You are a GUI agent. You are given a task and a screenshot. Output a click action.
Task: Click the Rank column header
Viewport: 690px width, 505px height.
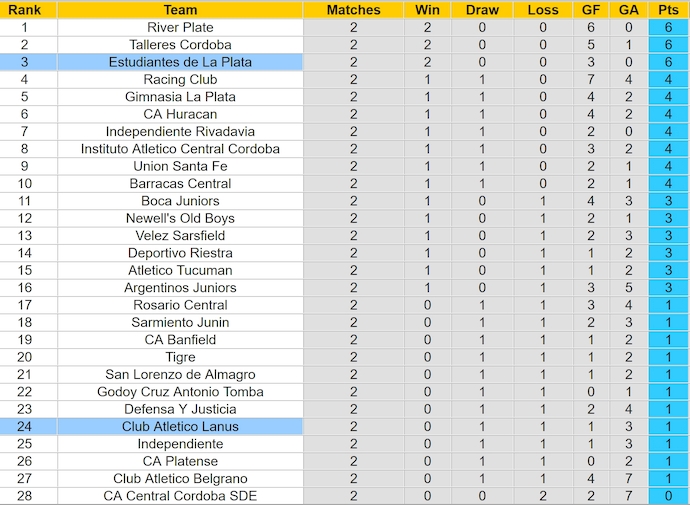(24, 10)
